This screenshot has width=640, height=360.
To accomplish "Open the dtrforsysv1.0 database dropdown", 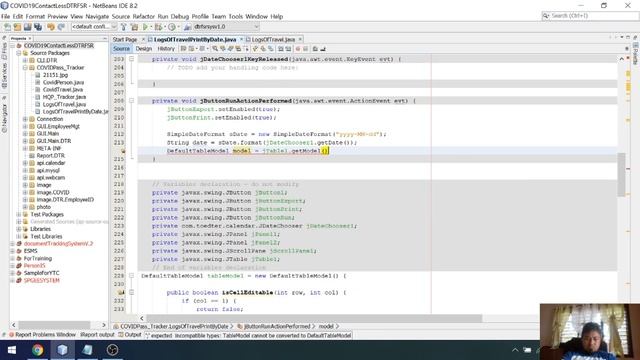I will 226,27.
